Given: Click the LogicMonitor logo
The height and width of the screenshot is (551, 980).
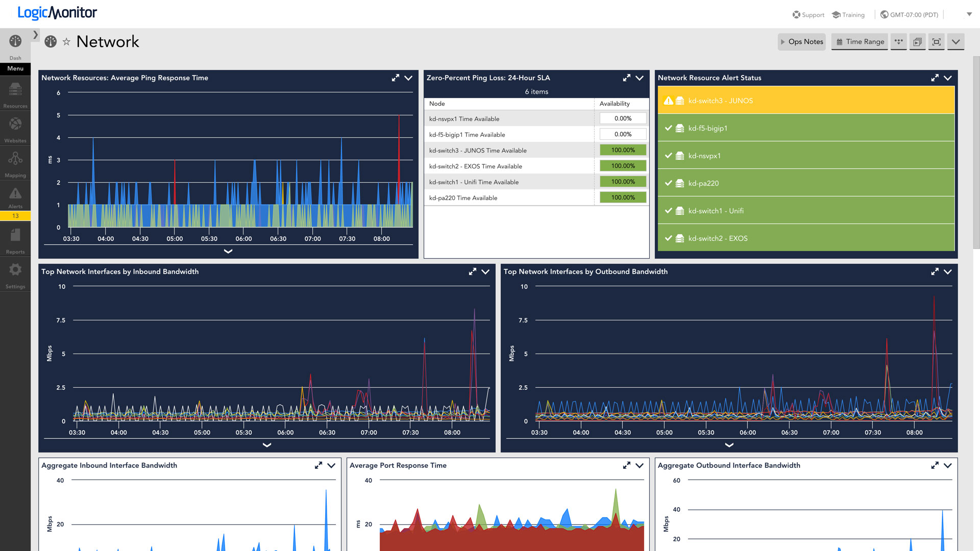Looking at the screenshot, I should (57, 13).
